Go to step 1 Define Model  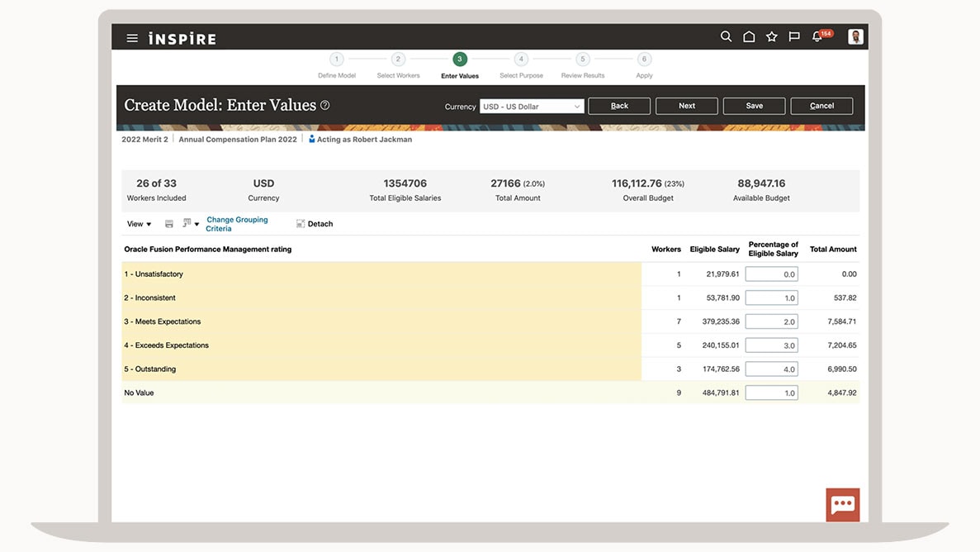337,59
